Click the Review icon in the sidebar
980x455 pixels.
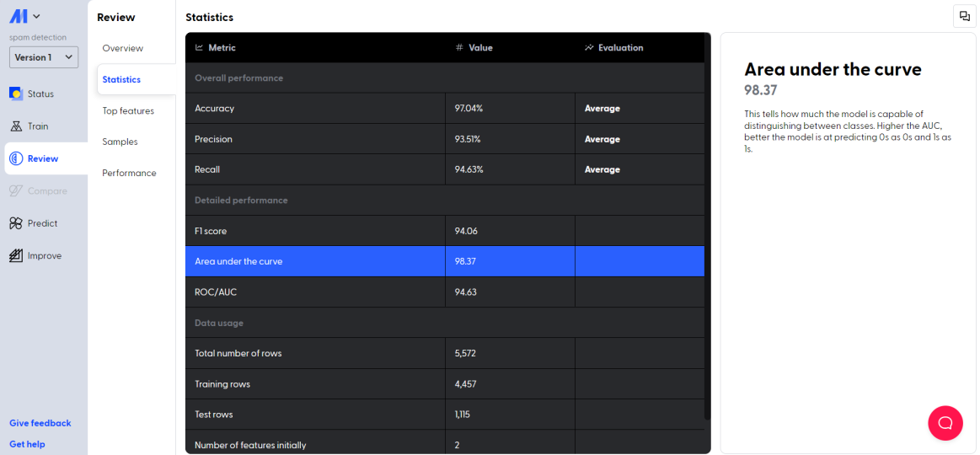16,158
